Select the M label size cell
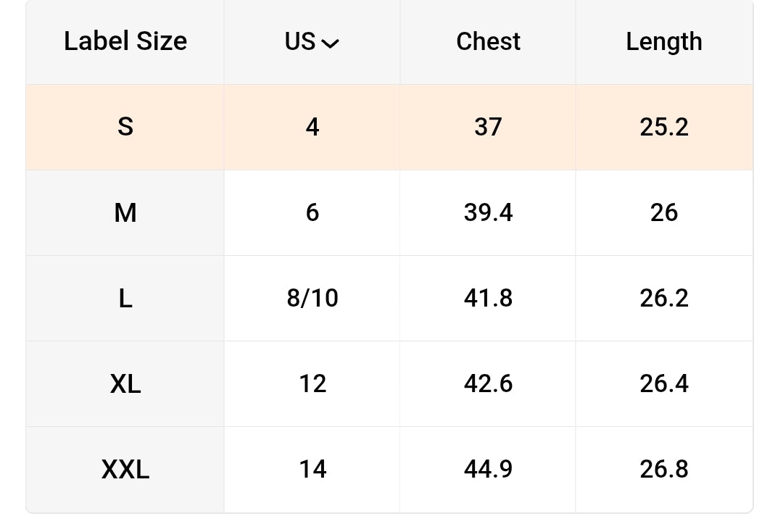The height and width of the screenshot is (532, 783). click(x=125, y=213)
